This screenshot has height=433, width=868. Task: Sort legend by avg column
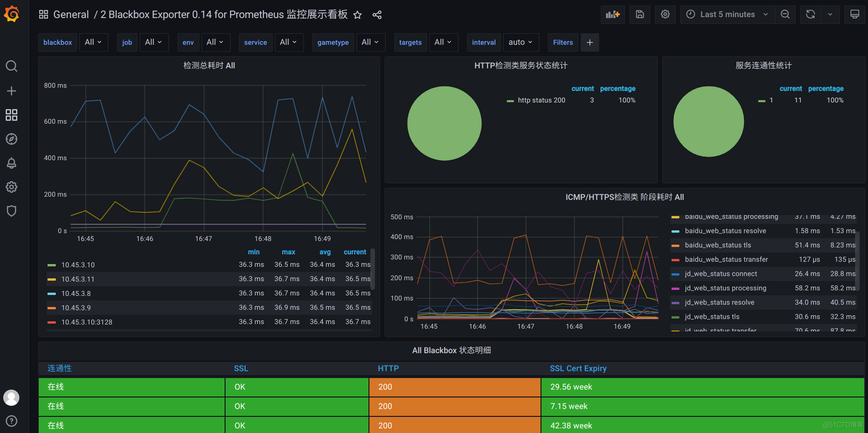tap(325, 252)
